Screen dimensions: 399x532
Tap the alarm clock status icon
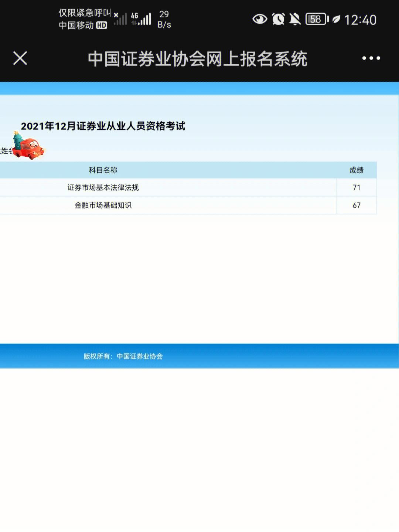278,19
